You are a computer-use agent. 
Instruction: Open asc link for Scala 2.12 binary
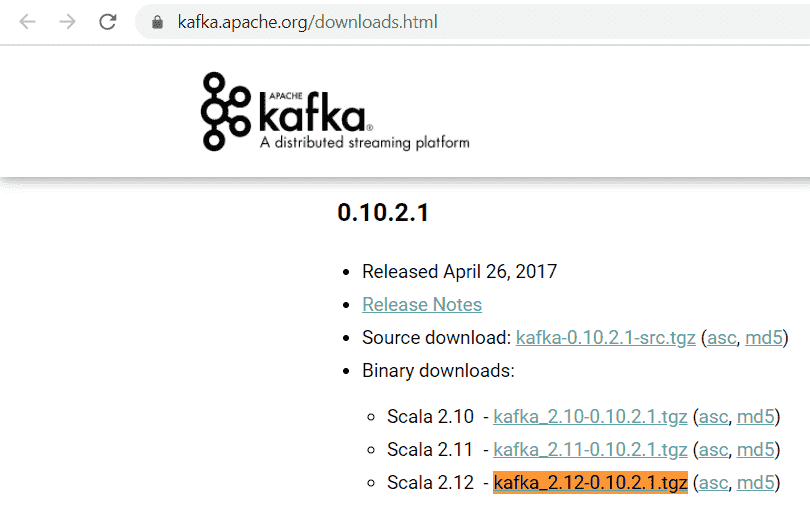(x=713, y=483)
